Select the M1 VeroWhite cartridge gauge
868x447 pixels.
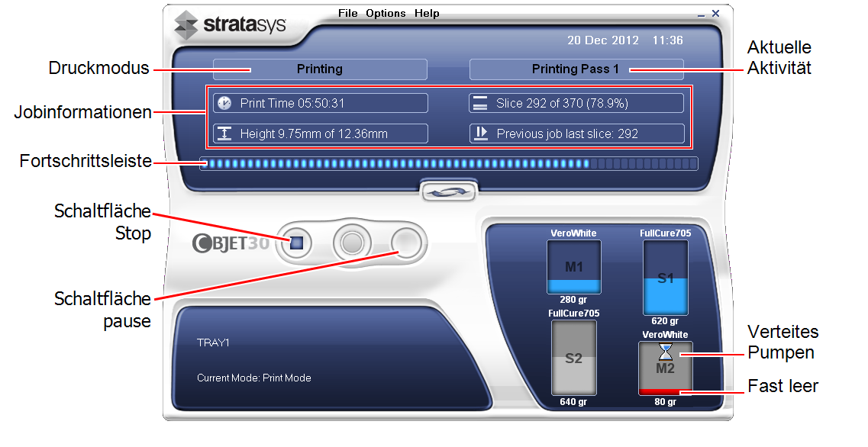[x=573, y=267]
